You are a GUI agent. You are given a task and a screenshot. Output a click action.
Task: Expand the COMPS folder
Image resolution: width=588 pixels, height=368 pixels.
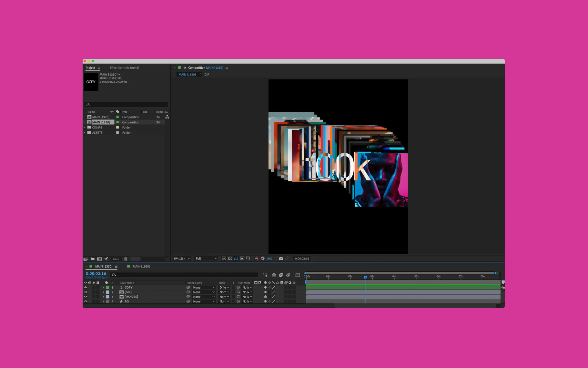(x=85, y=128)
